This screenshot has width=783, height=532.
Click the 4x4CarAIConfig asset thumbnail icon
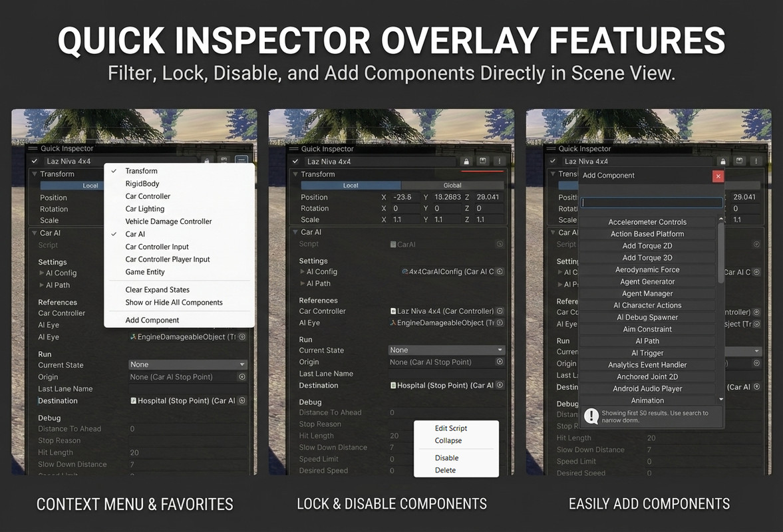pyautogui.click(x=407, y=271)
